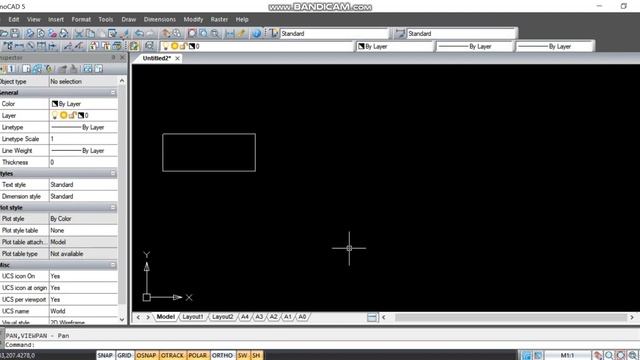Collapse the Plot style section in Inspector

pos(113,208)
